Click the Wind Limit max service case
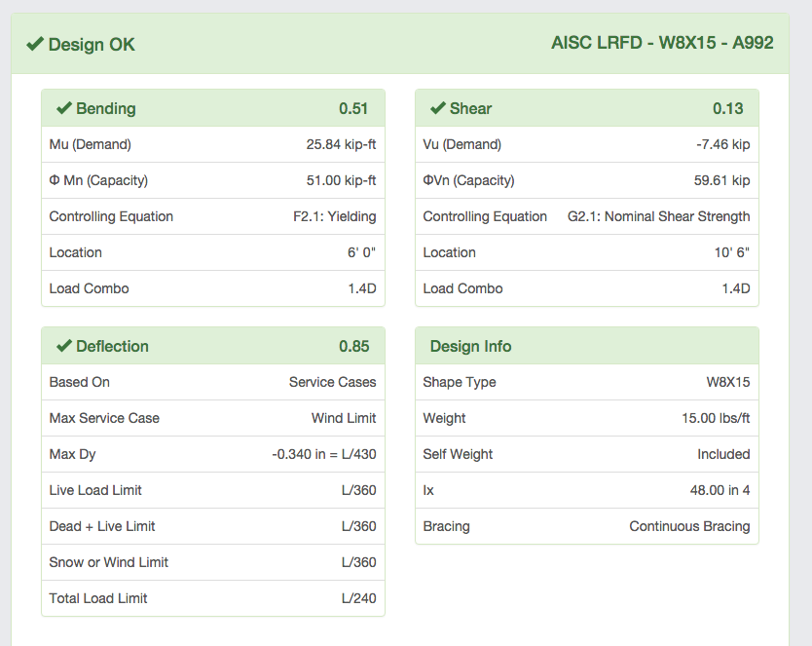The height and width of the screenshot is (646, 812). (x=343, y=418)
